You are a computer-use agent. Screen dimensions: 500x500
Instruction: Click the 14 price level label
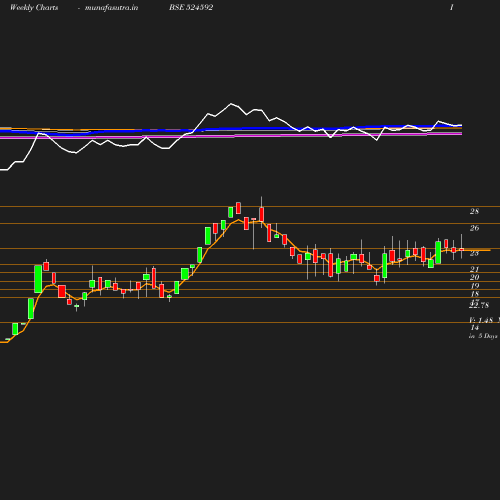point(474,328)
